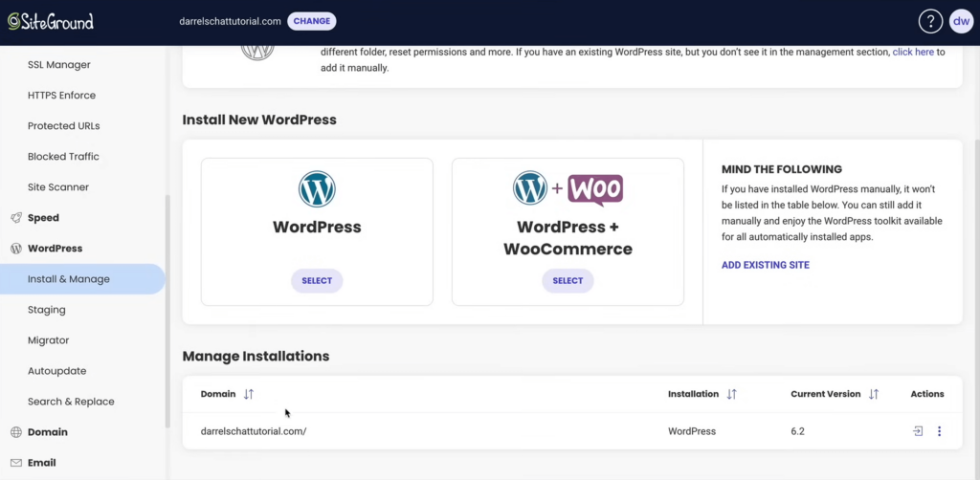The height and width of the screenshot is (480, 980).
Task: Sort table by Current Version arrows
Action: (874, 394)
